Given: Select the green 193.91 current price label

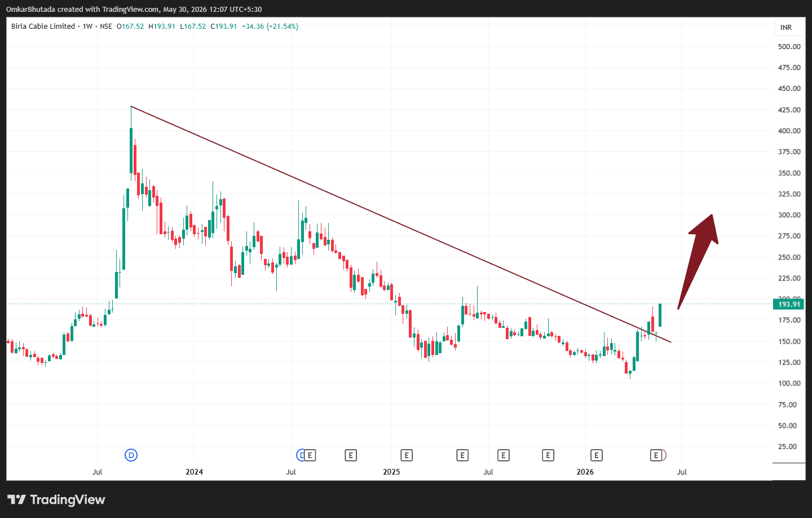Looking at the screenshot, I should (789, 304).
